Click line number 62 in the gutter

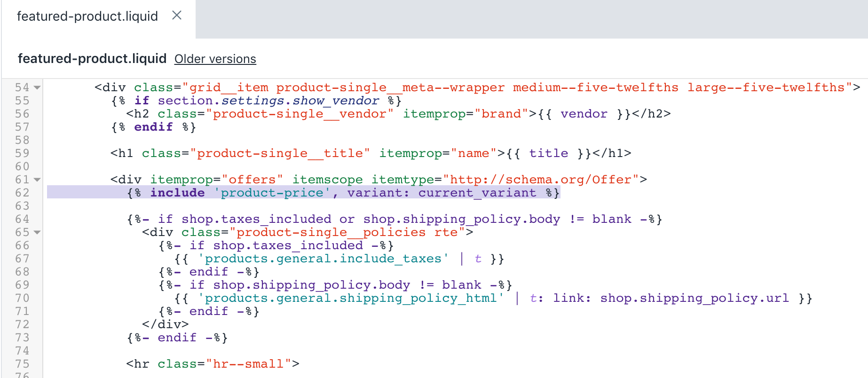click(x=22, y=193)
